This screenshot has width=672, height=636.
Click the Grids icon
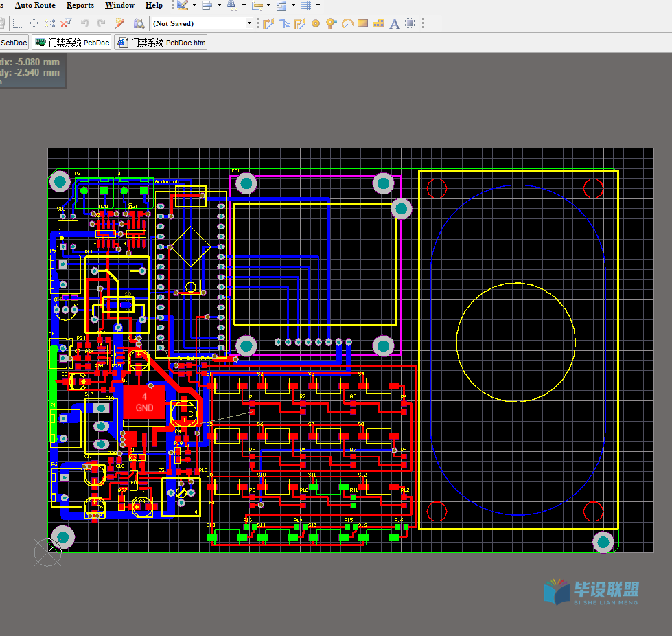coord(306,5)
